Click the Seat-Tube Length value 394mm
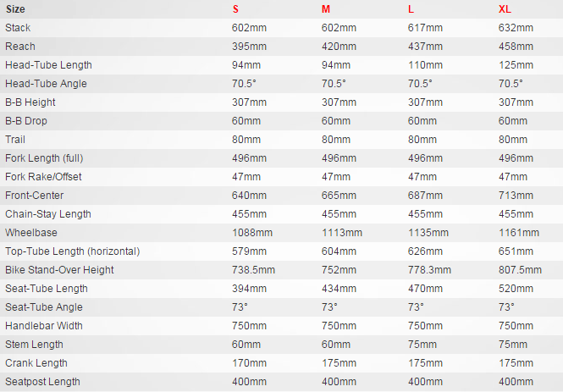The image size is (563, 392). [x=249, y=289]
